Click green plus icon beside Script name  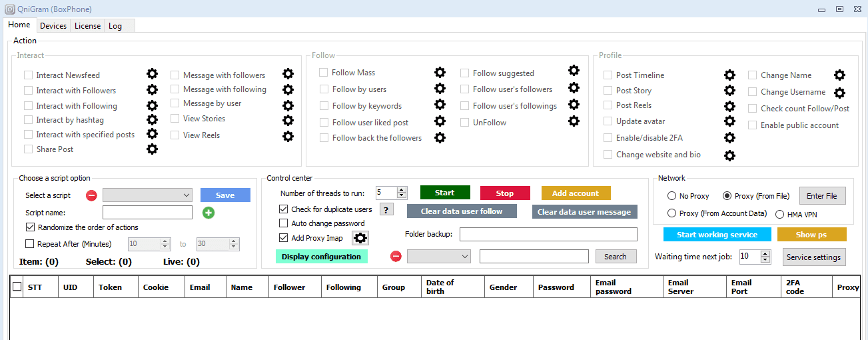coord(209,213)
